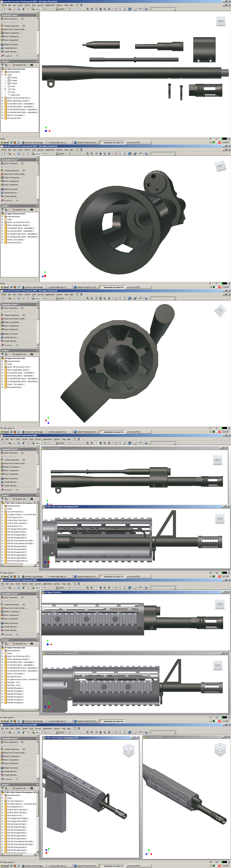Expand Flash Compensator node in 2:18 PM window
Viewport: 231px width, 868px height.
tap(2, 370)
